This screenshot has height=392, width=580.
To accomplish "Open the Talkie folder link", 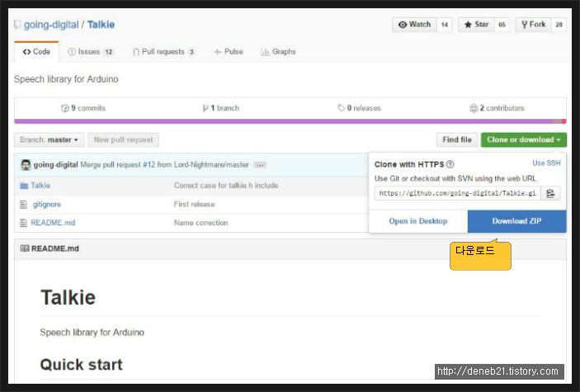I will pos(40,186).
